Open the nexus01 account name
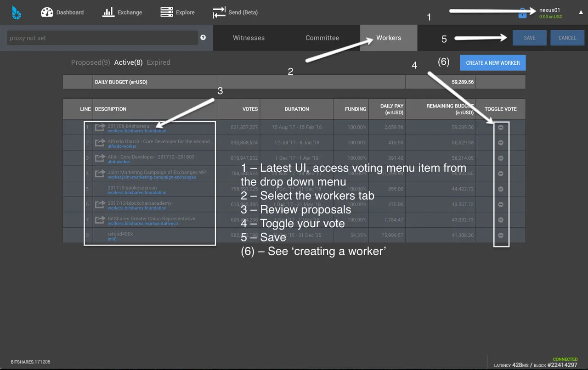The height and width of the screenshot is (370, 588). tap(550, 10)
